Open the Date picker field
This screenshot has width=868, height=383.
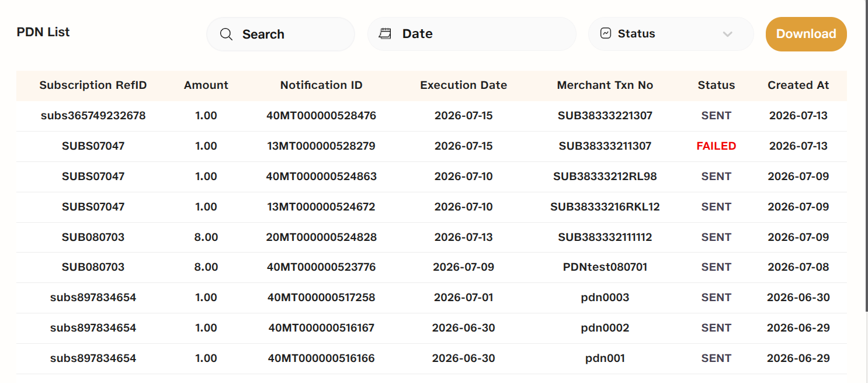pos(472,34)
